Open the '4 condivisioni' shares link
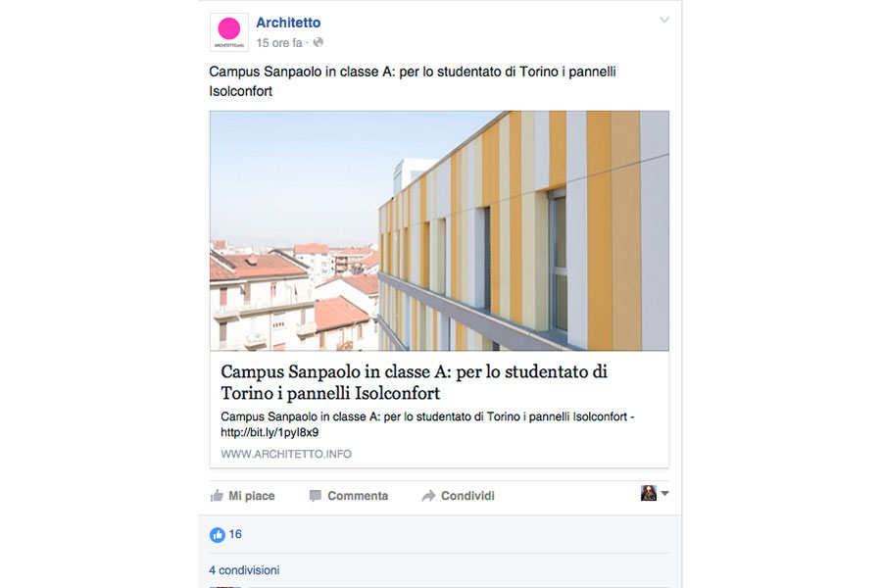This screenshot has width=882, height=588. (244, 570)
